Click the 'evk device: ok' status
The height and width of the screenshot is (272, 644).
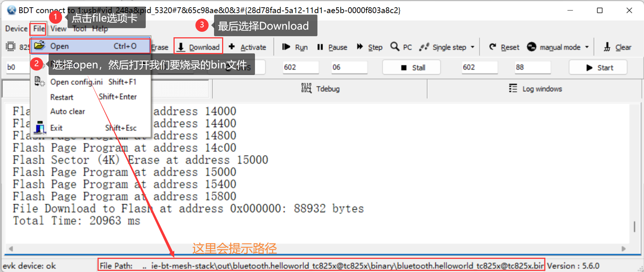[x=29, y=266]
